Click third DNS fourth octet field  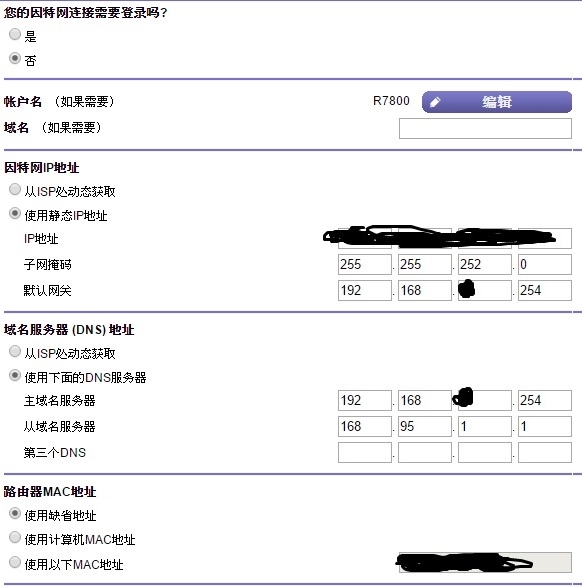(545, 453)
